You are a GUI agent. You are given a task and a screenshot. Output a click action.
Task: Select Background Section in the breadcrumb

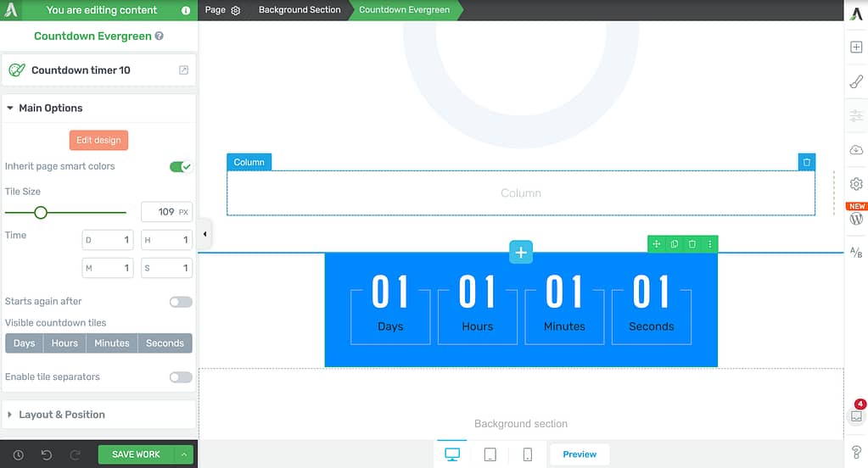tap(300, 10)
